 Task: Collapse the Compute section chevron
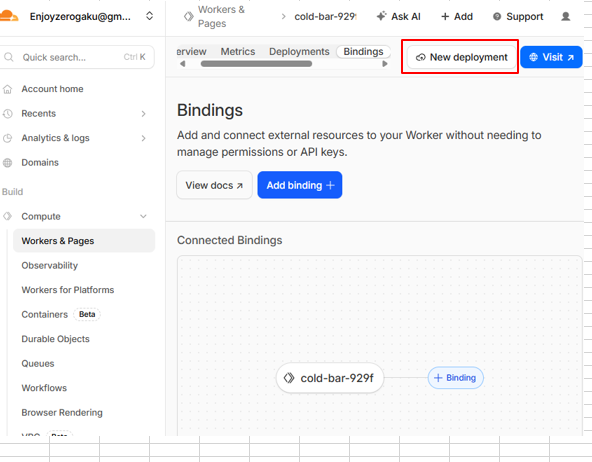(x=143, y=216)
